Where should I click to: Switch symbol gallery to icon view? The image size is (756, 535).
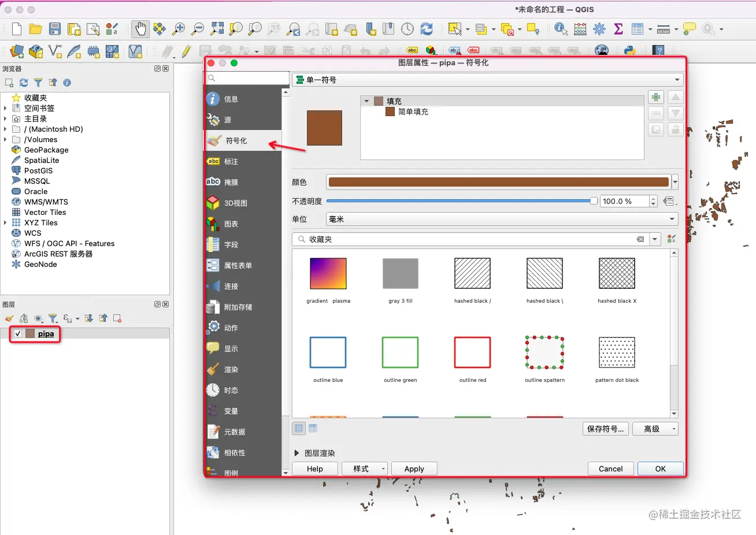coord(299,428)
